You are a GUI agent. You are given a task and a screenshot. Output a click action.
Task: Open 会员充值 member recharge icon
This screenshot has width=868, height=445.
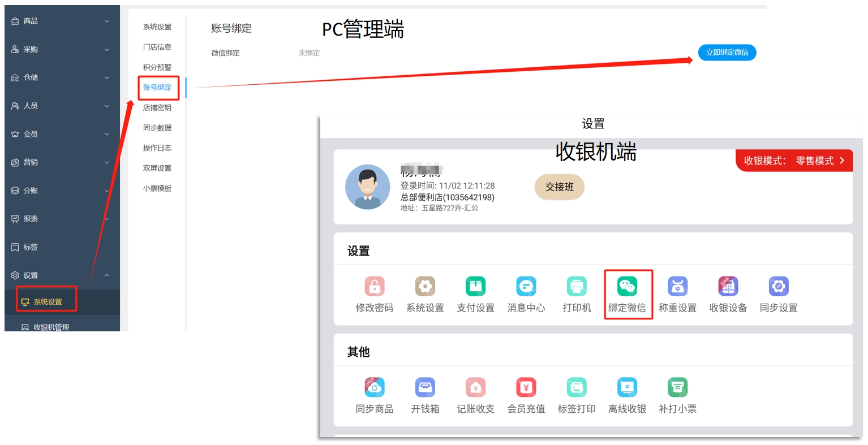click(x=526, y=388)
